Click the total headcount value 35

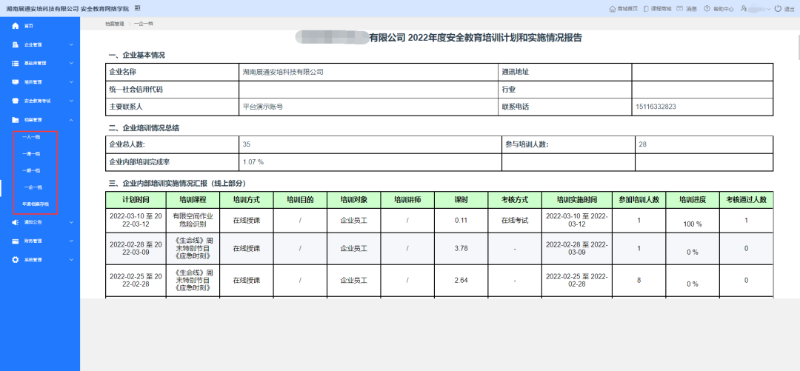pos(246,145)
